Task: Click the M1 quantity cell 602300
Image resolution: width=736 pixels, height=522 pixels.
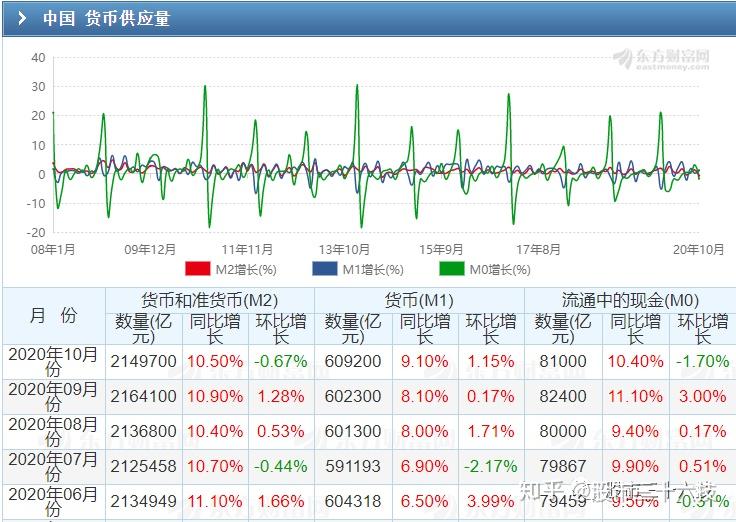Action: click(353, 396)
